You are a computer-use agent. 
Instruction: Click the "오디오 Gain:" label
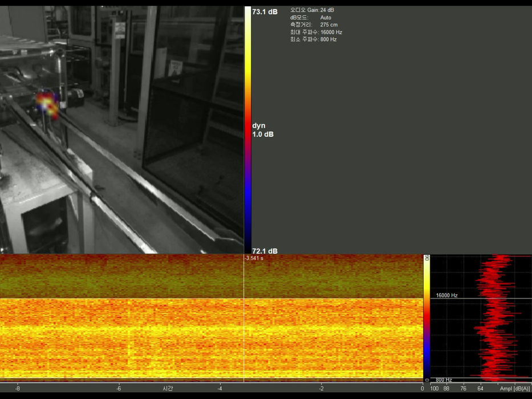point(304,10)
